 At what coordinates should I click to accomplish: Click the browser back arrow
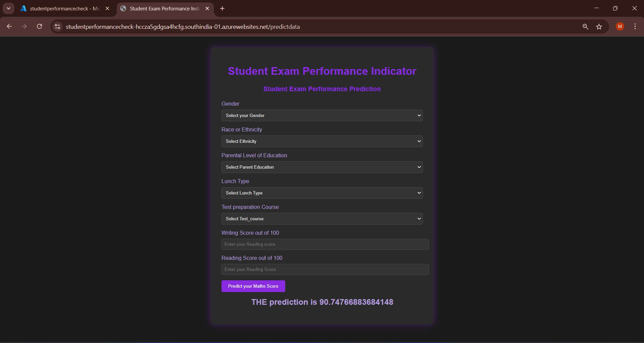point(9,26)
